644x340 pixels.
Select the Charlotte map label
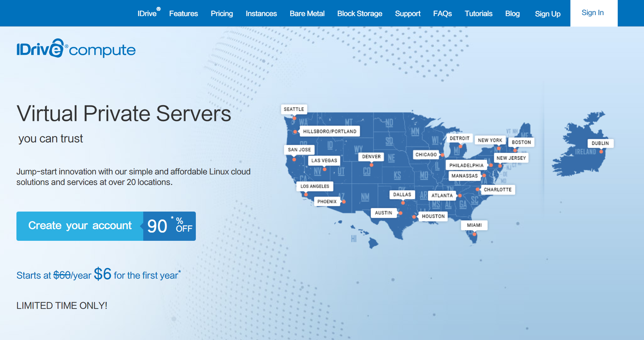[497, 190]
